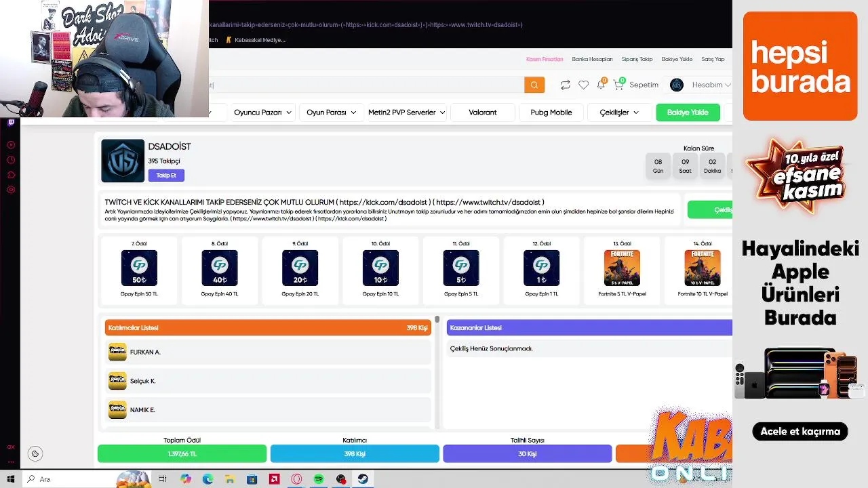
Task: Open Satış Yap link
Action: point(713,59)
